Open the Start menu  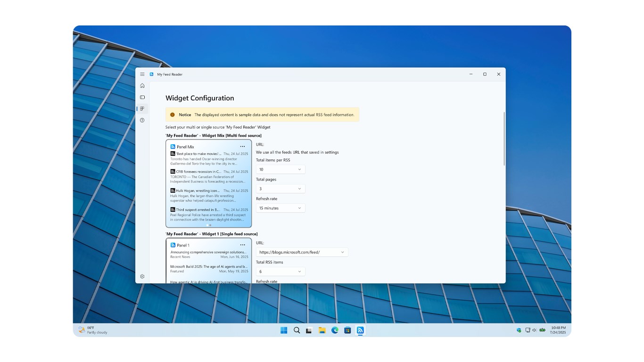point(284,330)
